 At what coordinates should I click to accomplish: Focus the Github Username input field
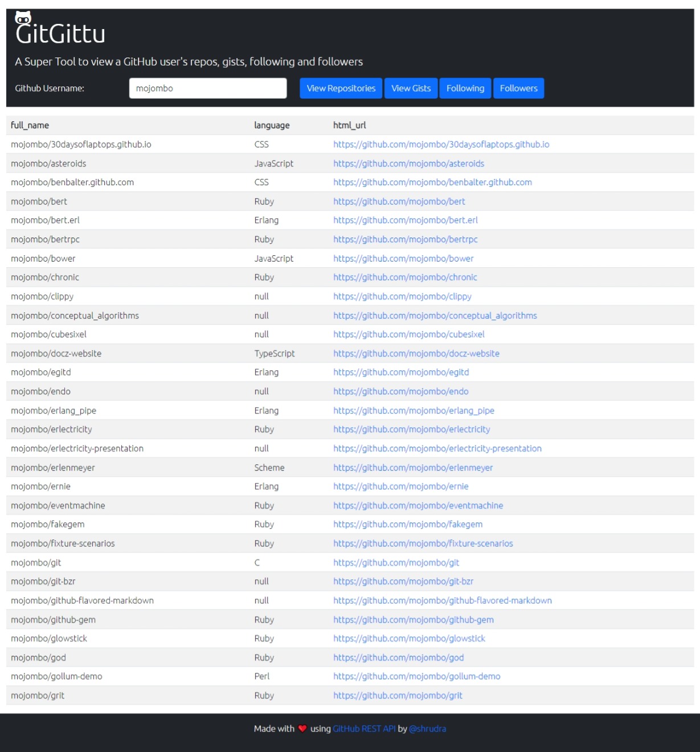pyautogui.click(x=208, y=88)
